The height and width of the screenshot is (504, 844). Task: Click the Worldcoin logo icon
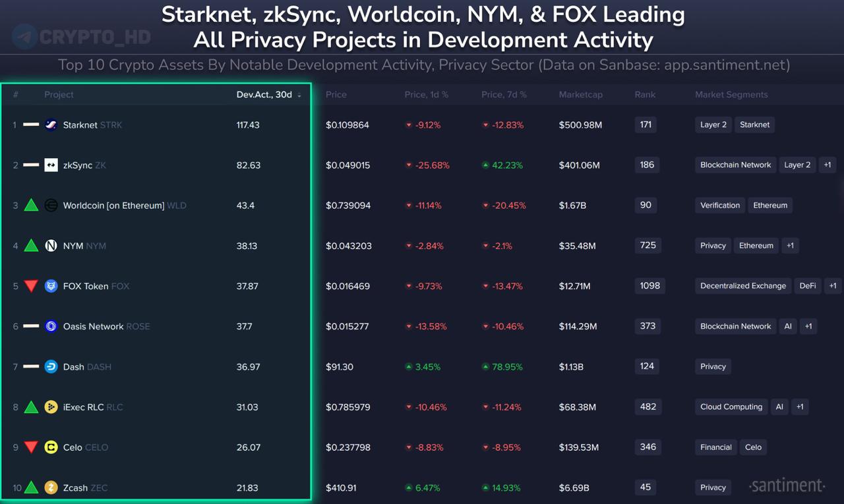pyautogui.click(x=51, y=206)
